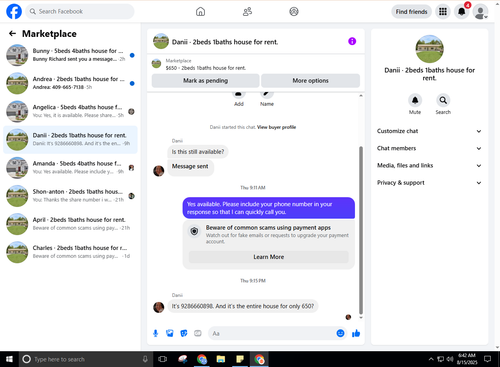Open the Notifications bell with badge
500x367 pixels.
tap(462, 12)
